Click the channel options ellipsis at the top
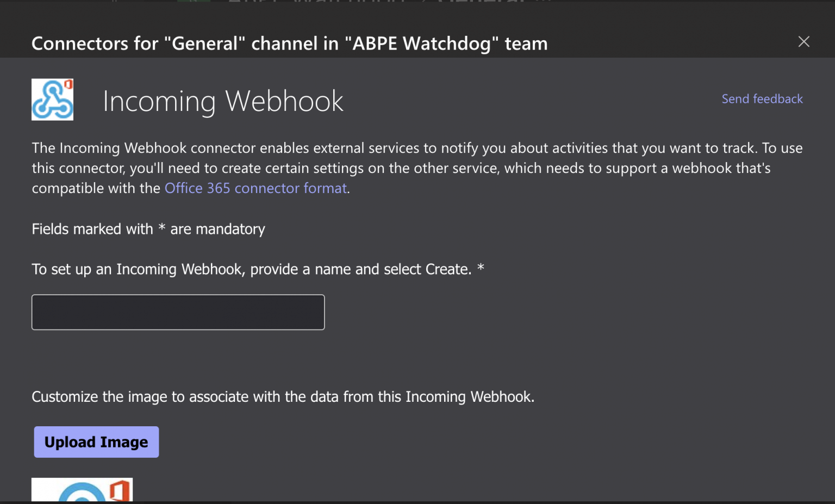Screen dimensions: 835x504 click(x=544, y=3)
